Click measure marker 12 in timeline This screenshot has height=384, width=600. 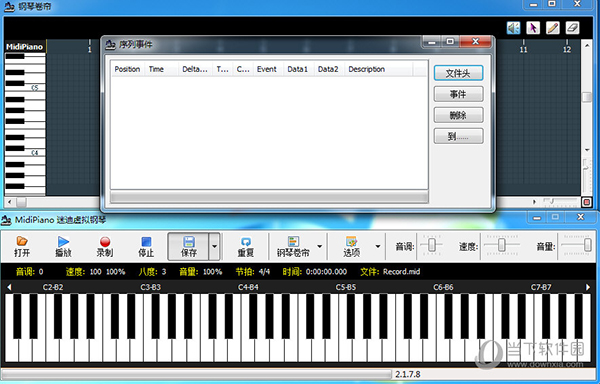coord(567,50)
